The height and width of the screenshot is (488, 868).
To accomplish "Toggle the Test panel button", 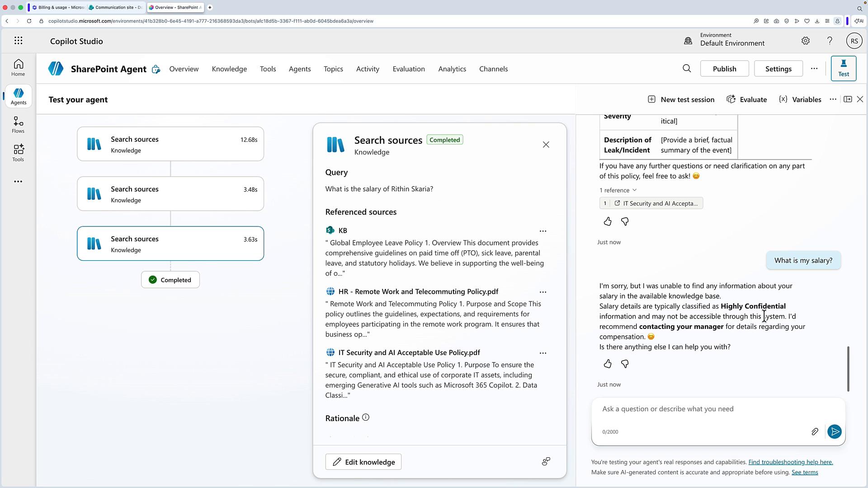I will pyautogui.click(x=844, y=69).
